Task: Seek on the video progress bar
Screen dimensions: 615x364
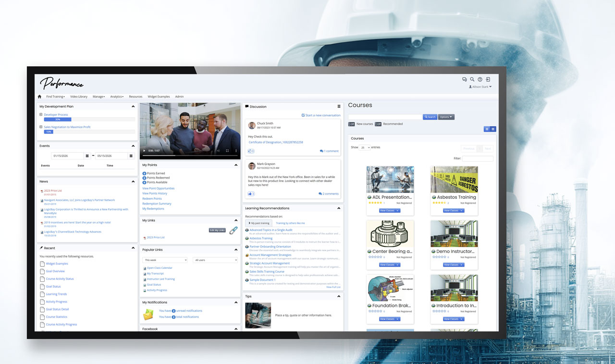Action: click(x=190, y=156)
